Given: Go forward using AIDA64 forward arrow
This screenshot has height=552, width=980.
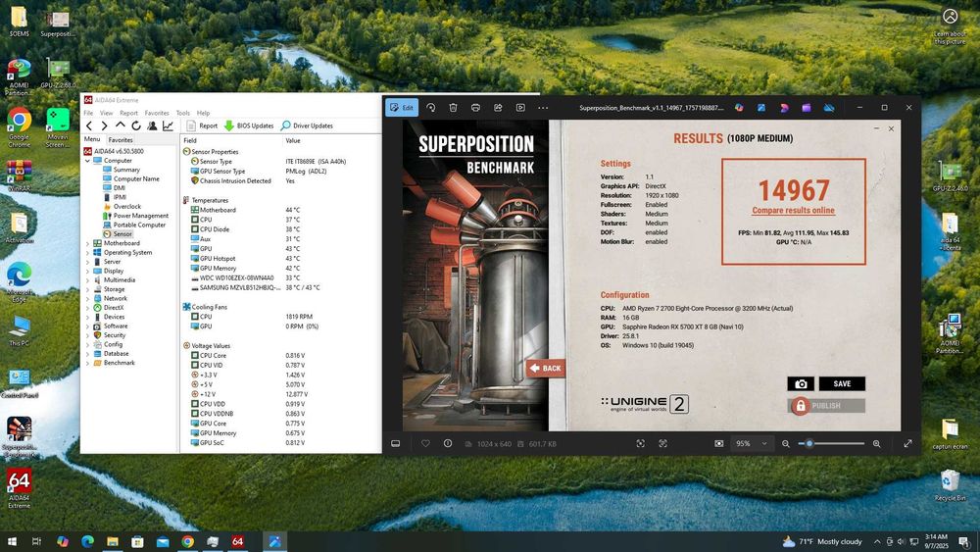Looking at the screenshot, I should pyautogui.click(x=105, y=125).
